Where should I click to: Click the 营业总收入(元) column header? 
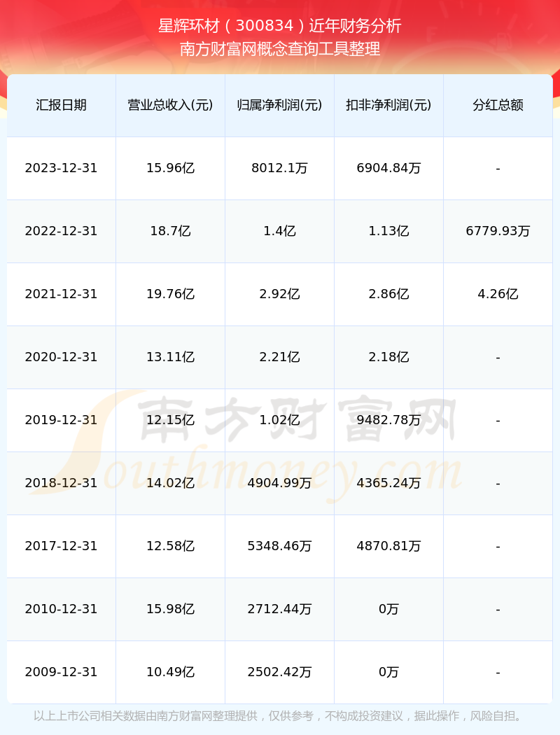(x=171, y=105)
